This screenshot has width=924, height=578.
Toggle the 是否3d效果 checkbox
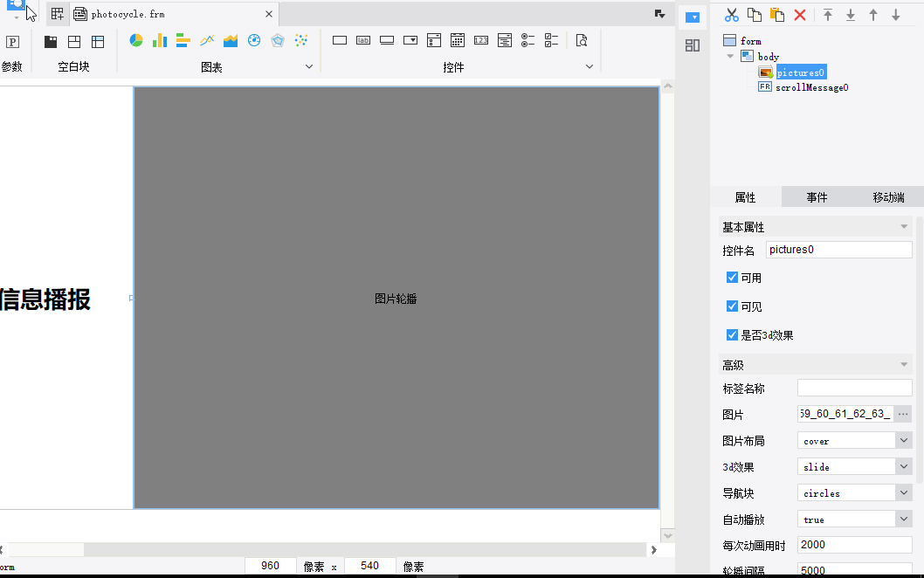732,335
